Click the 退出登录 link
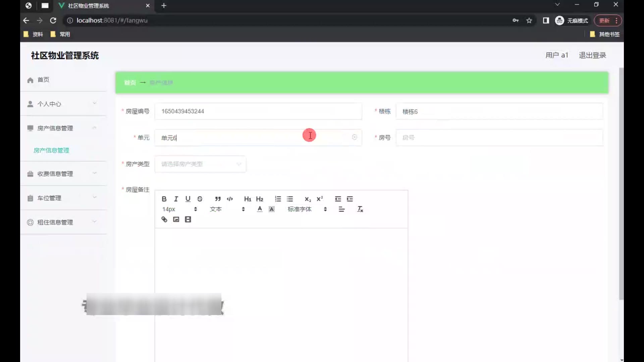Image resolution: width=644 pixels, height=362 pixels. [x=592, y=55]
